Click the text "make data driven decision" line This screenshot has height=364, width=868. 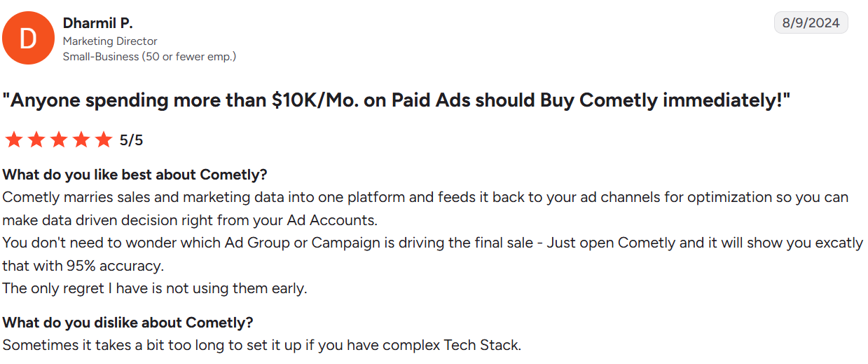[x=190, y=220]
